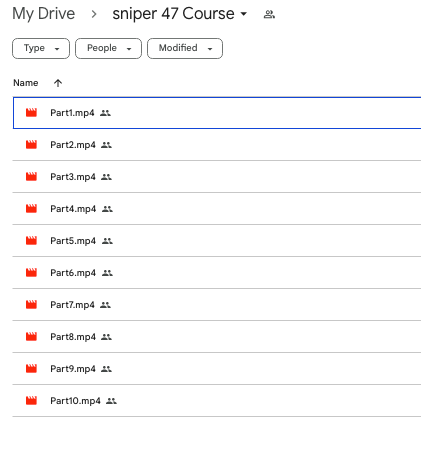The height and width of the screenshot is (466, 421).
Task: Open the Modified filter dropdown
Action: tap(185, 49)
